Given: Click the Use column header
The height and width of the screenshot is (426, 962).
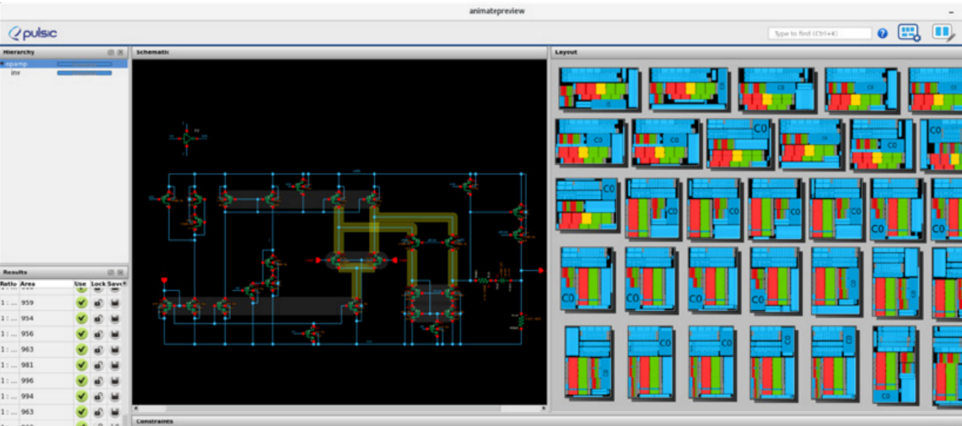Looking at the screenshot, I should point(81,284).
